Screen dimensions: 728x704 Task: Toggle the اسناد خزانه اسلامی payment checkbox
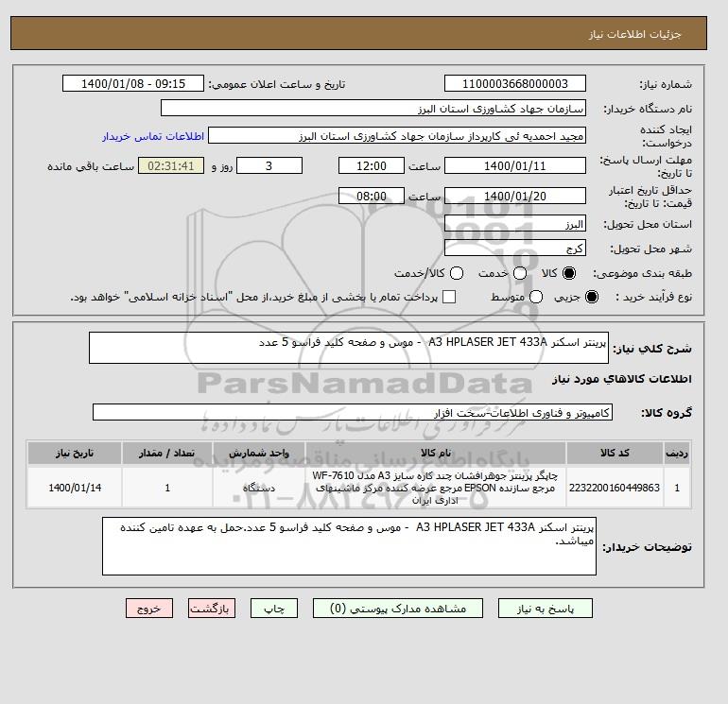449,297
